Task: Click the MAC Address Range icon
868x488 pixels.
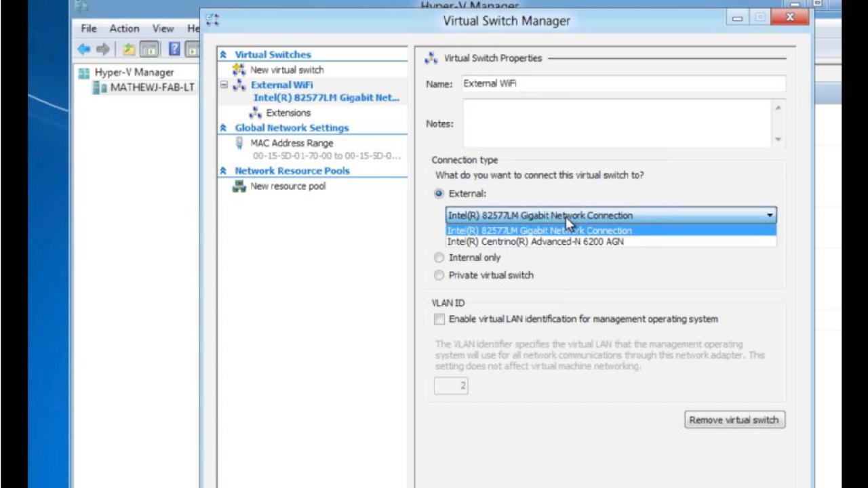Action: point(239,143)
